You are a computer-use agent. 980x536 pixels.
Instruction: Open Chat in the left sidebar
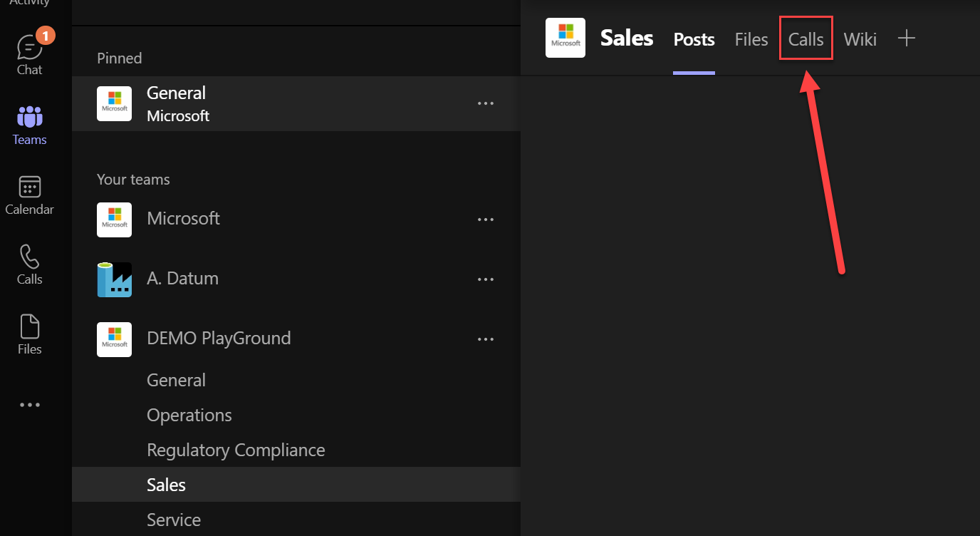click(x=29, y=54)
